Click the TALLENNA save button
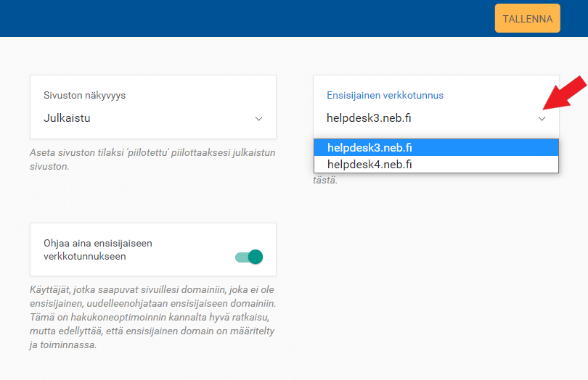588x380 pixels. tap(528, 18)
